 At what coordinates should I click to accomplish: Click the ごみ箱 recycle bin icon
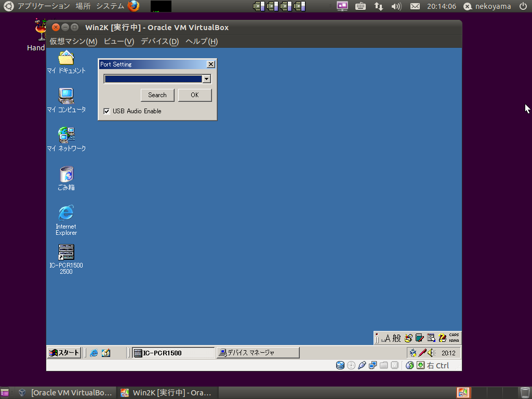pos(66,175)
